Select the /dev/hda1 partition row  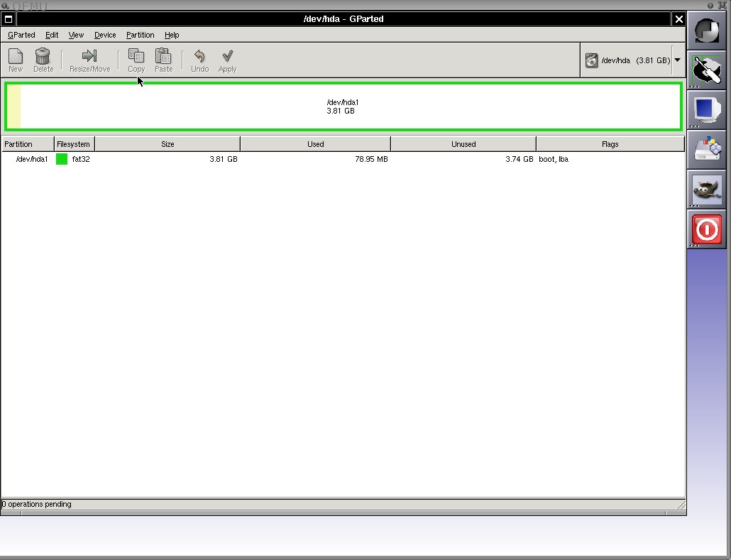click(343, 159)
